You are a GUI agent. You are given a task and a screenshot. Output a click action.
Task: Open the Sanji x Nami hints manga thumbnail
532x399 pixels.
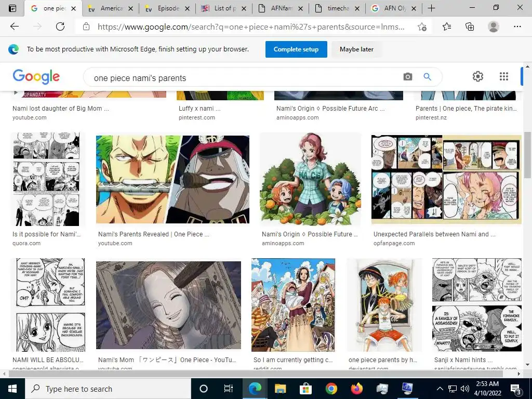coord(477,305)
